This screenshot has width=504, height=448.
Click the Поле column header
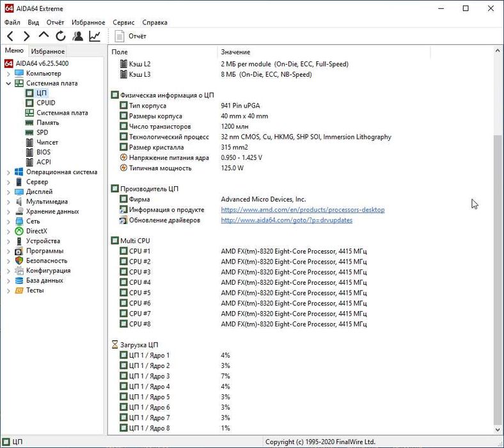(x=120, y=52)
